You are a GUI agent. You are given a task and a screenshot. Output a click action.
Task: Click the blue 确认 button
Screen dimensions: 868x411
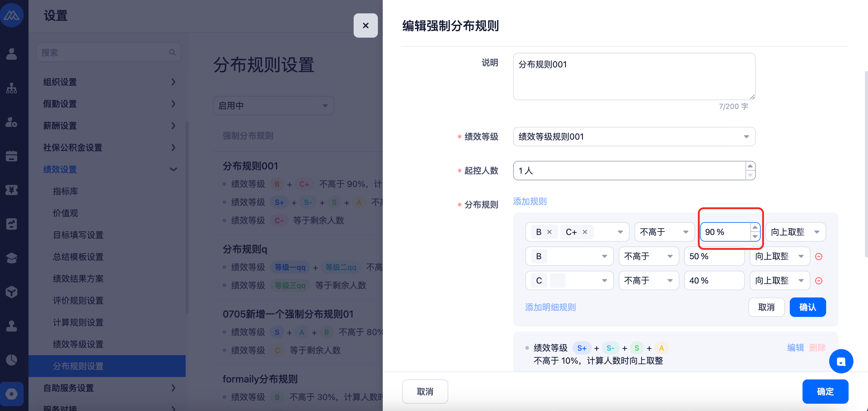(x=808, y=307)
